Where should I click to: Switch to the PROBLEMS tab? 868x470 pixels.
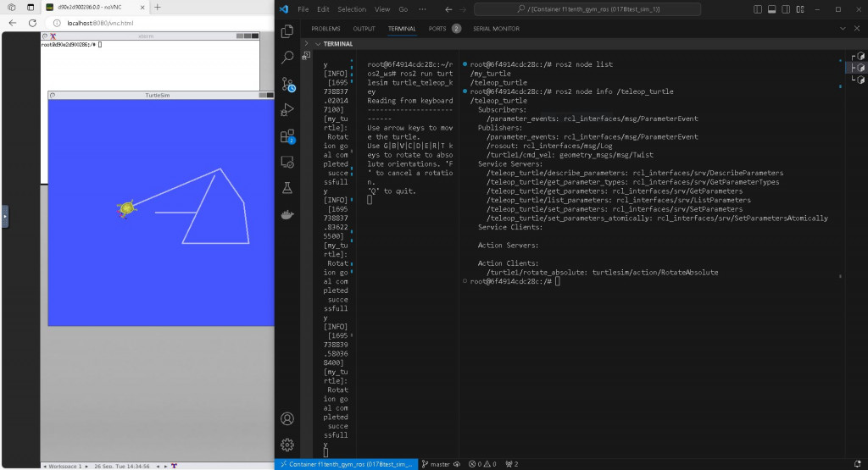325,29
